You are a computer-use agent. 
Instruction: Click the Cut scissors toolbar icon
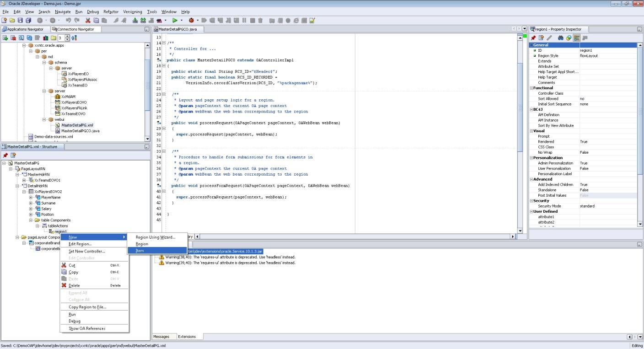click(x=88, y=20)
